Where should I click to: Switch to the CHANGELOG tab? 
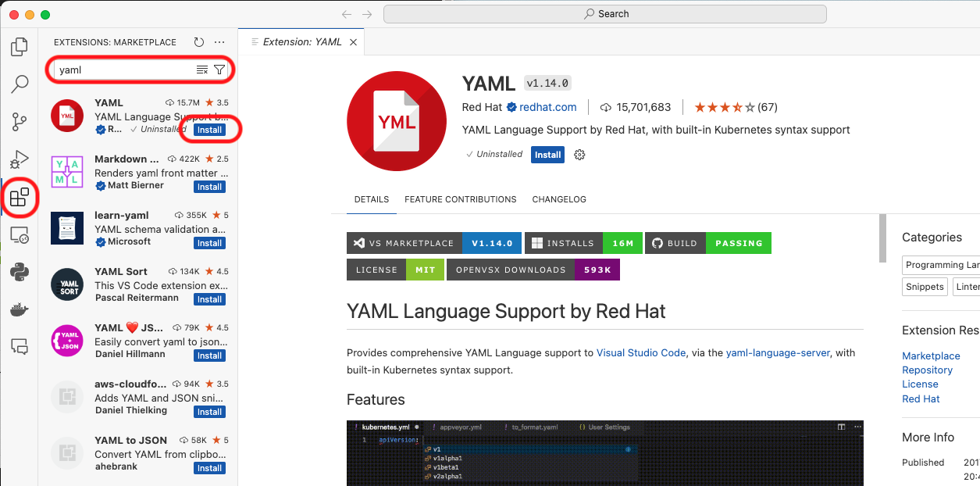pos(559,199)
